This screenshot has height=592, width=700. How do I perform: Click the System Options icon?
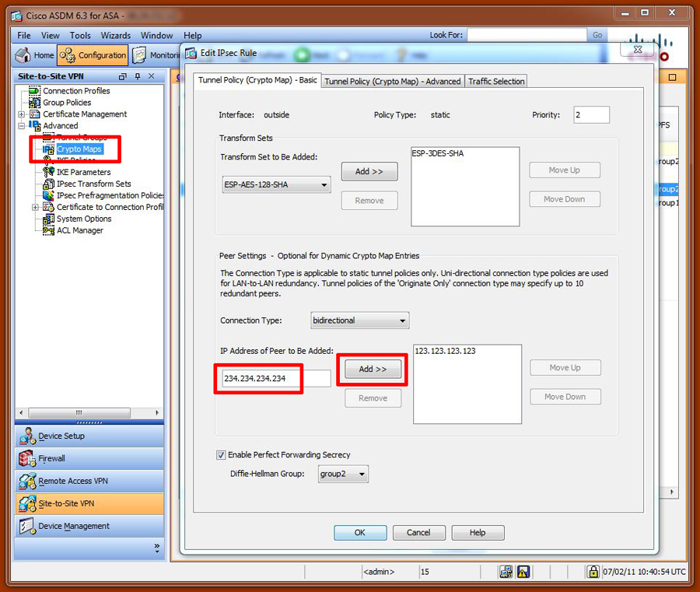pyautogui.click(x=48, y=219)
